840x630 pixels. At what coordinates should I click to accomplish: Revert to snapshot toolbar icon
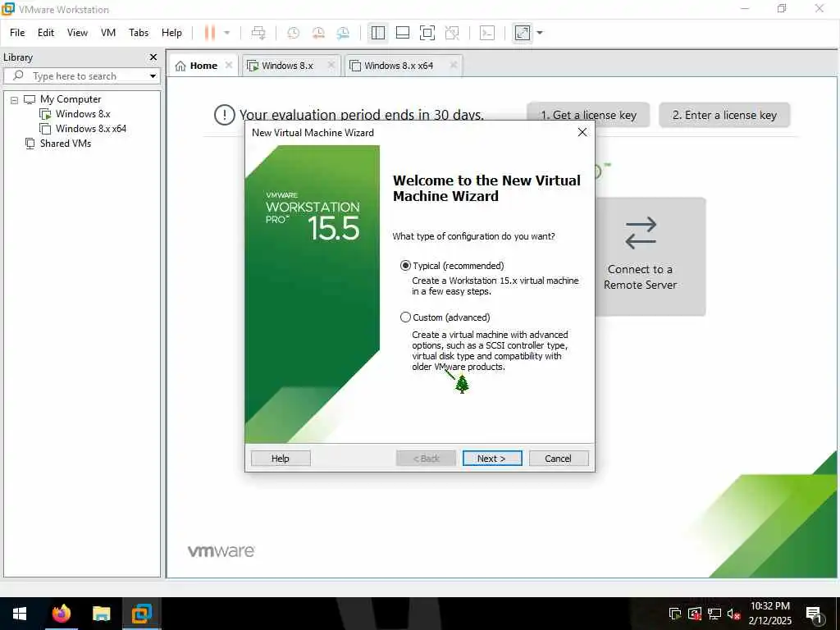pos(318,33)
